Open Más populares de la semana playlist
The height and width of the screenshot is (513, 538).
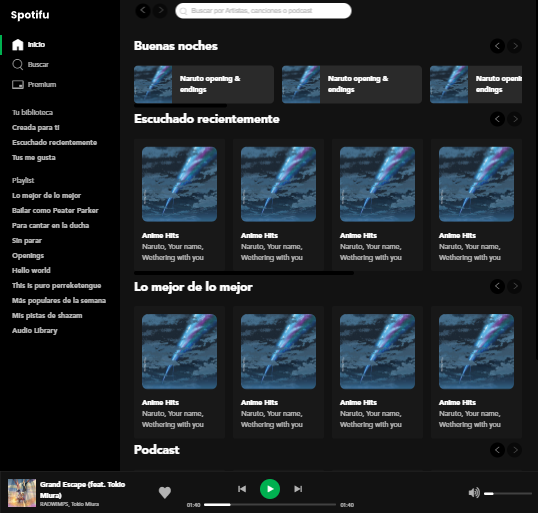tap(59, 301)
